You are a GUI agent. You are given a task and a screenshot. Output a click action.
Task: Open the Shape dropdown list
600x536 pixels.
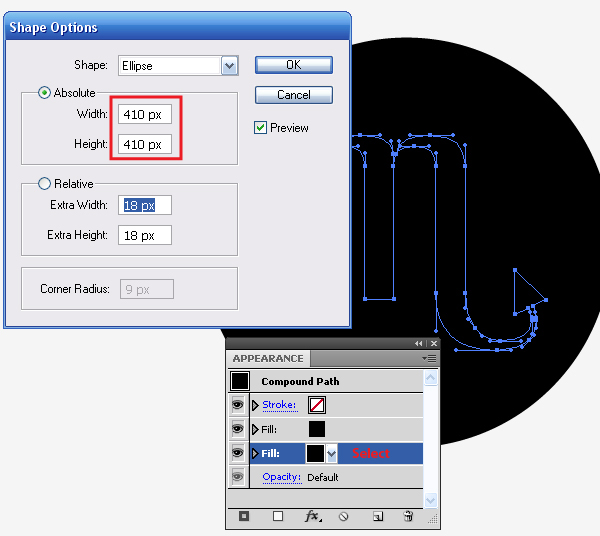click(230, 65)
